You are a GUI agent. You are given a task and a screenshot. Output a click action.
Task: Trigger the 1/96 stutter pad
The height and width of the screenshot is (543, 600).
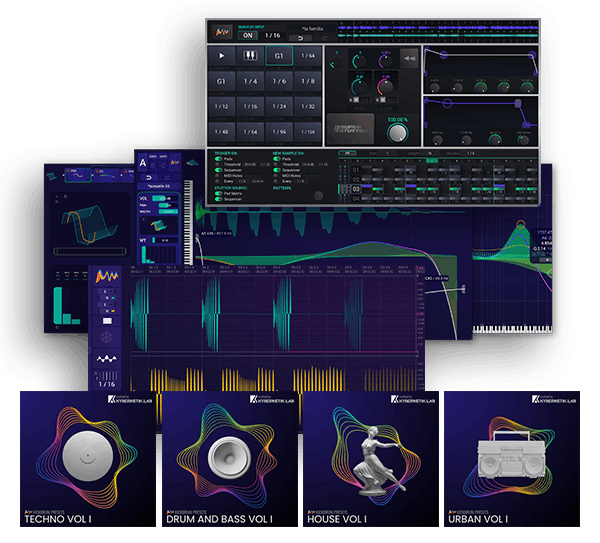[279, 132]
